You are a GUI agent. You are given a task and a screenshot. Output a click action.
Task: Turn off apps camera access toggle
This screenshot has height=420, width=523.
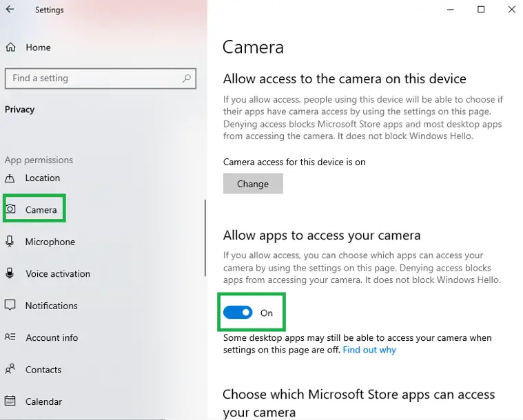[238, 313]
